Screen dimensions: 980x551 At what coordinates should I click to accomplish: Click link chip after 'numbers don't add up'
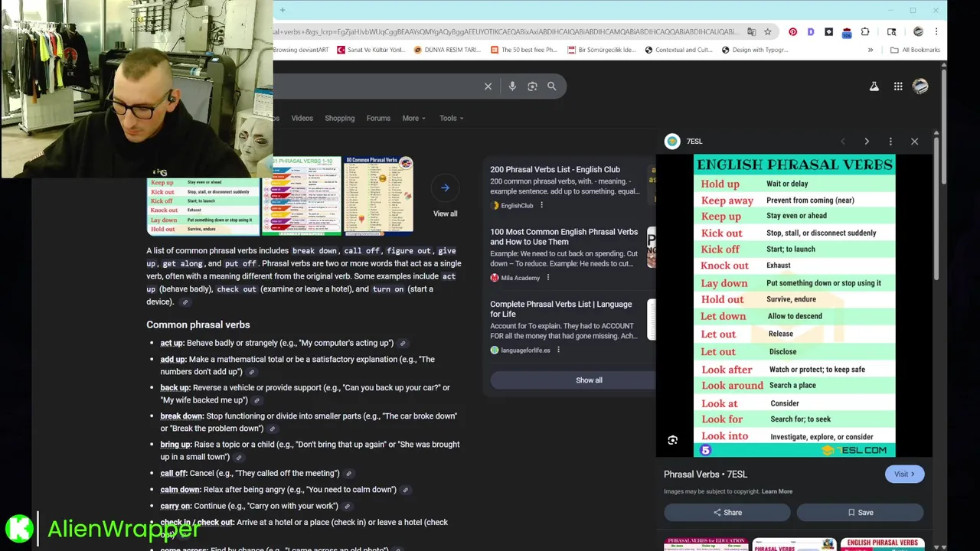(251, 372)
